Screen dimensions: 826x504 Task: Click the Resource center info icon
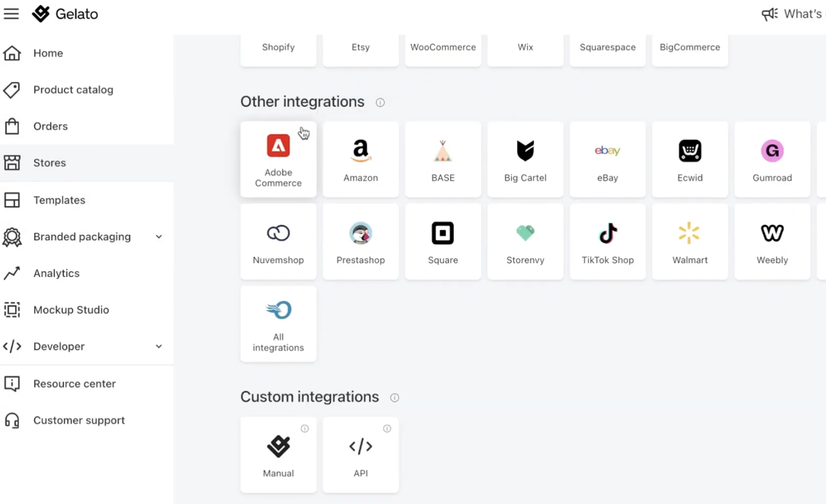click(12, 384)
